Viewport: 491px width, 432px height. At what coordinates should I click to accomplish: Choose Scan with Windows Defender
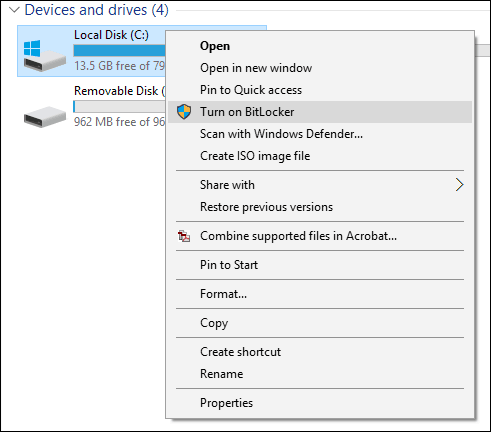click(x=281, y=134)
